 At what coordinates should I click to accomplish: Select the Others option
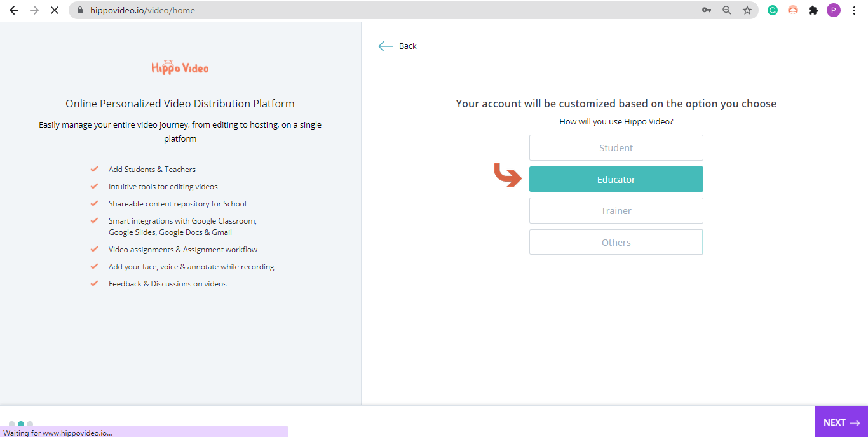coord(616,242)
